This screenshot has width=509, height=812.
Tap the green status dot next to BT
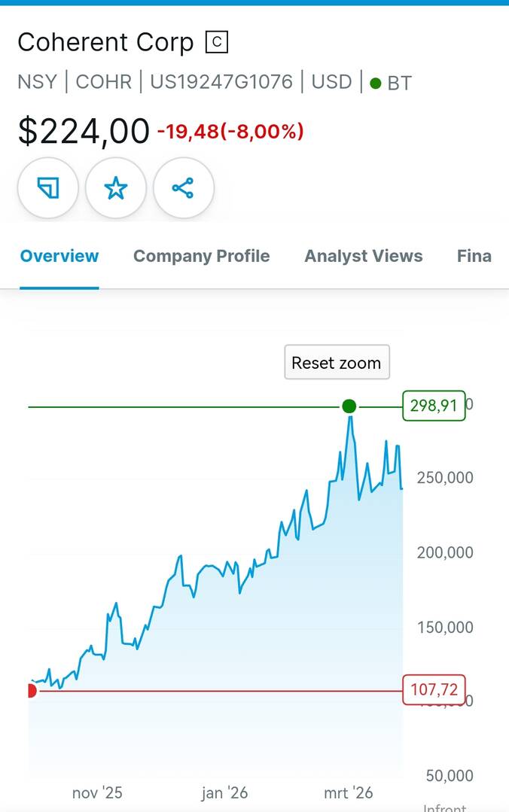click(x=376, y=84)
